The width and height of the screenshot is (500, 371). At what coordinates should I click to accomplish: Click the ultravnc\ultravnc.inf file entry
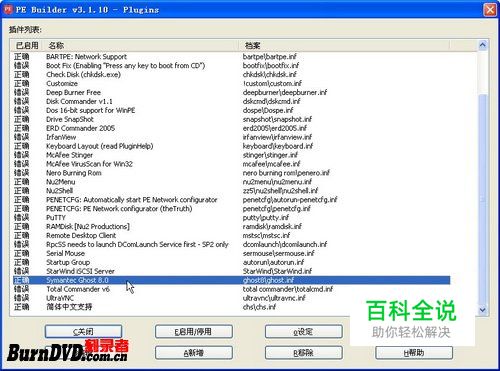(x=274, y=298)
